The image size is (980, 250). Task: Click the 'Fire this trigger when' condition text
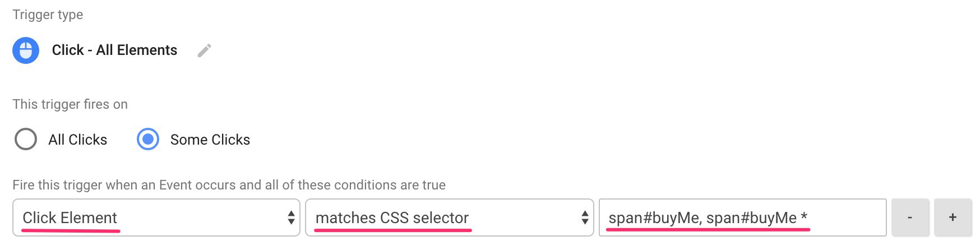coord(229,185)
